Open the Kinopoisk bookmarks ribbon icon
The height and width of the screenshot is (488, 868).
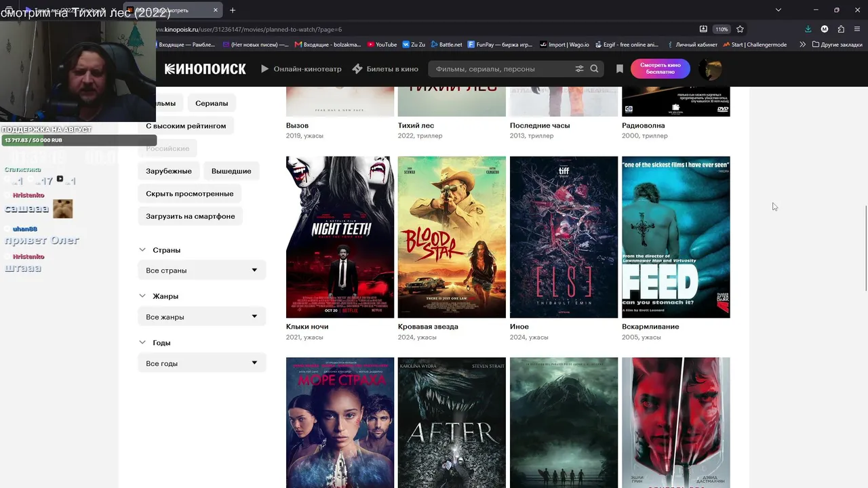pos(619,69)
